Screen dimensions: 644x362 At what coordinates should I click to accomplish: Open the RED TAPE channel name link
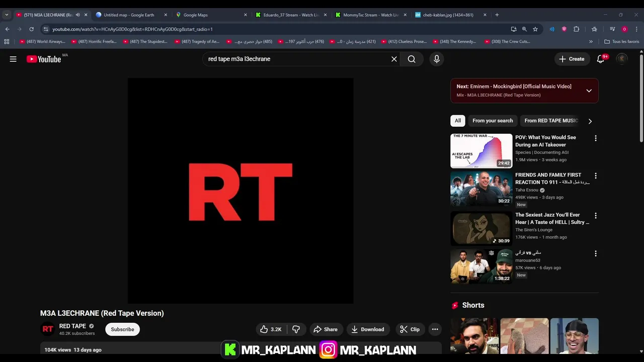click(x=72, y=326)
